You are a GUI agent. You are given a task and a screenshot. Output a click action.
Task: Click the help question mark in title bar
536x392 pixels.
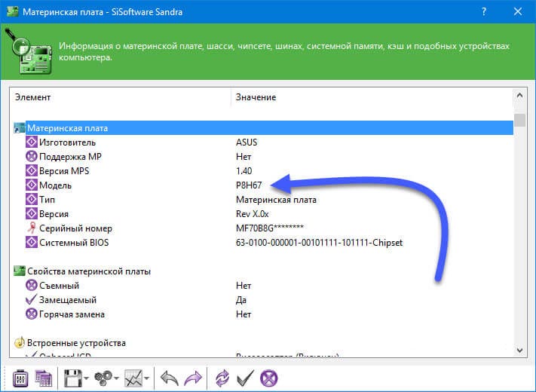tap(484, 11)
